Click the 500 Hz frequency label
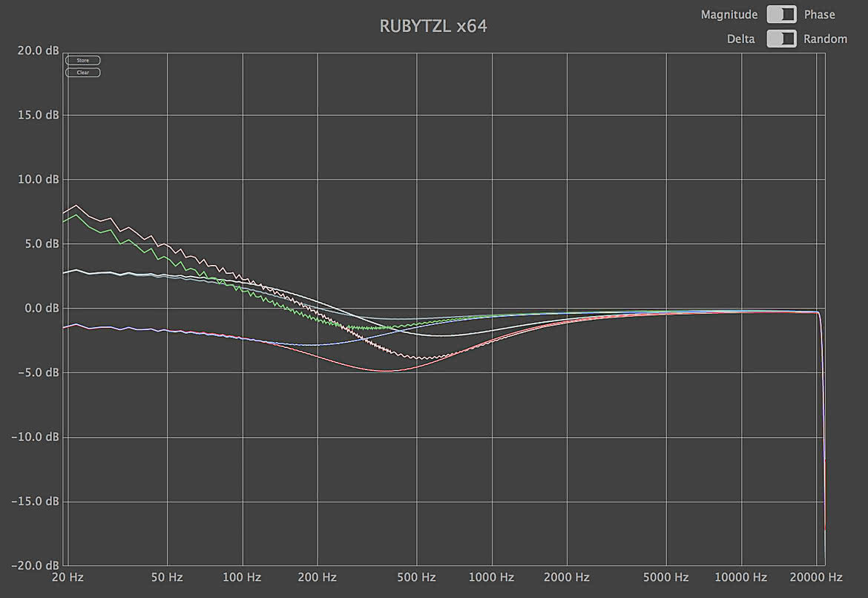The height and width of the screenshot is (598, 868). 416,577
